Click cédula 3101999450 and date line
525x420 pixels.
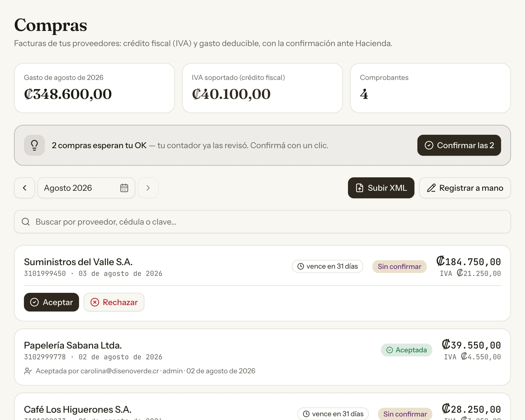click(x=93, y=274)
